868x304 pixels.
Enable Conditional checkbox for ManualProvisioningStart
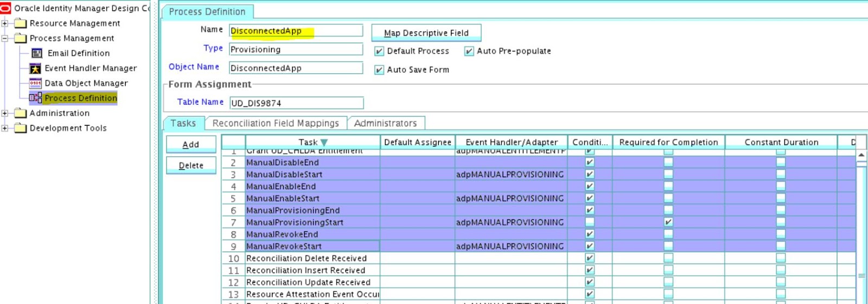coord(590,222)
